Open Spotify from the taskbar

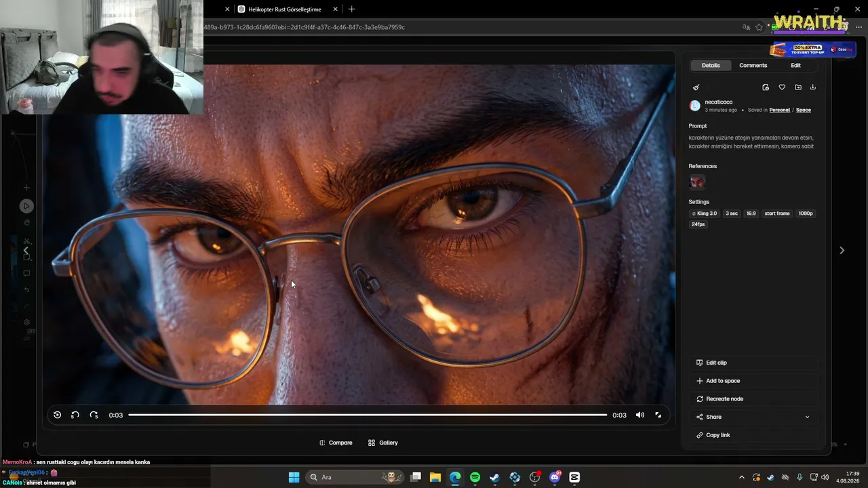point(475,477)
